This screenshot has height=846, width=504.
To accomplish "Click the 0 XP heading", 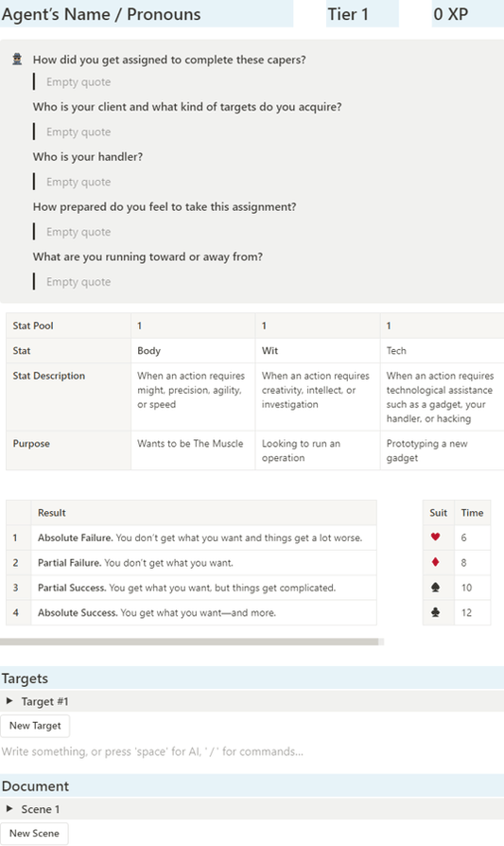I will [x=451, y=14].
